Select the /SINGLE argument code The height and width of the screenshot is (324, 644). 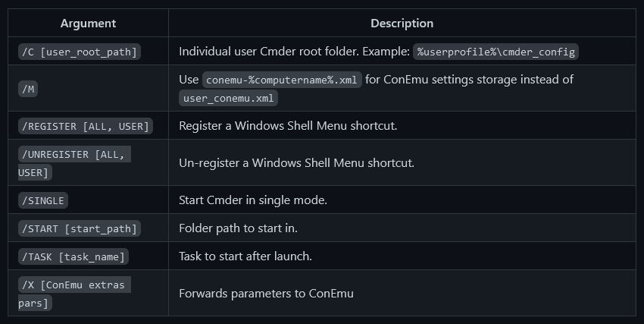[x=43, y=200]
